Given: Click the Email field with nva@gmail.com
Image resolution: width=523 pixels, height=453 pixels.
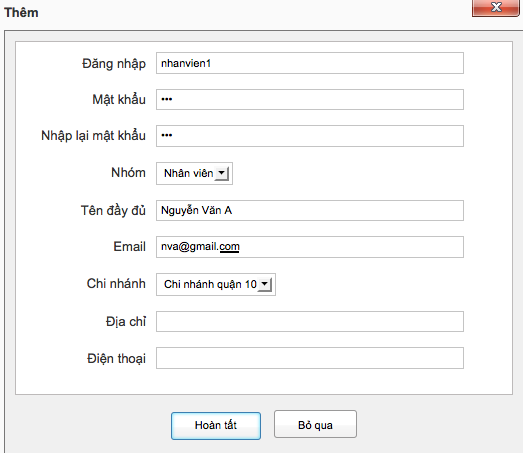Looking at the screenshot, I should coord(310,247).
